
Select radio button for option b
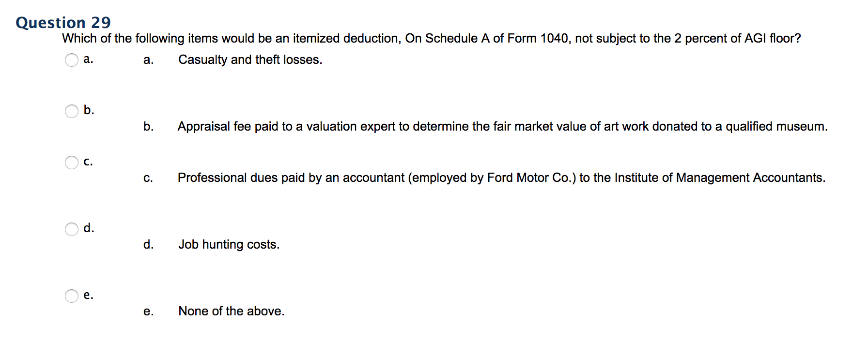click(x=72, y=111)
